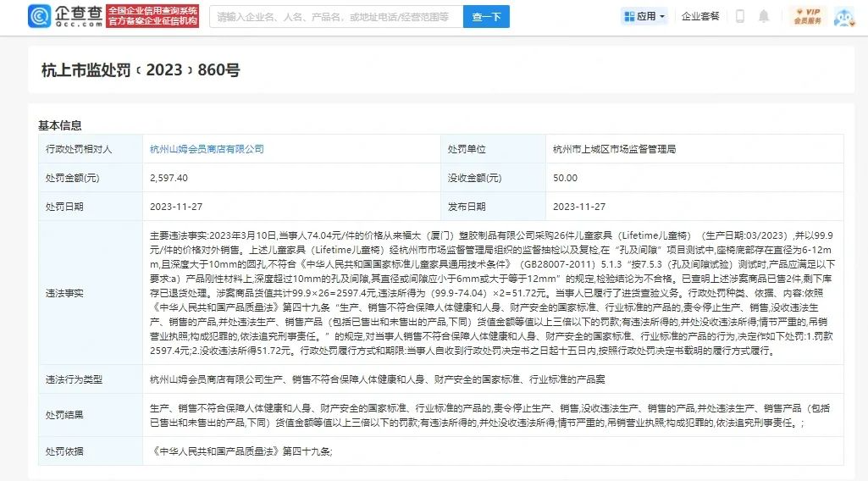Click the VIP 会员服务 badge

click(807, 16)
